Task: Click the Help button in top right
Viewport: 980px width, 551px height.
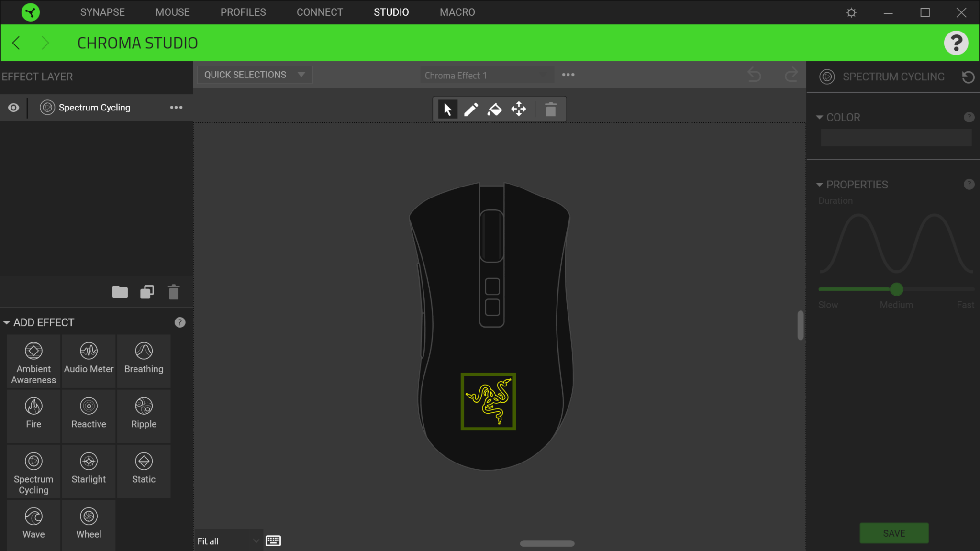Action: (x=957, y=43)
